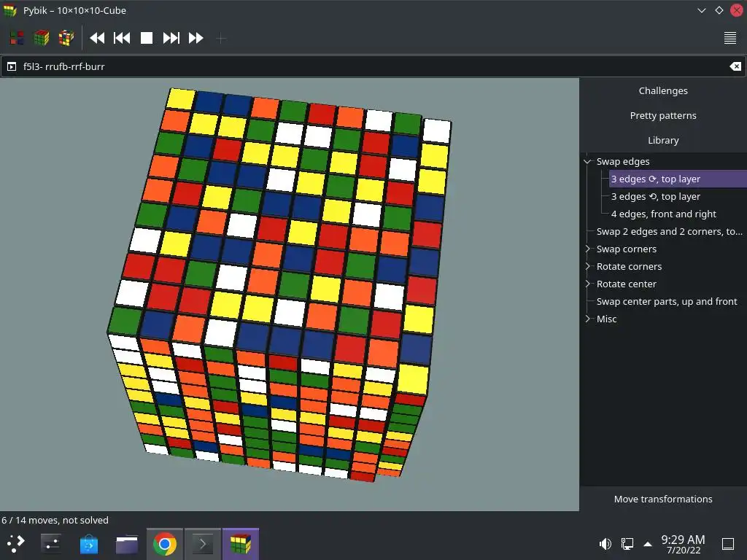Click the Misc label
Screen dimensions: 747x560
click(606, 319)
